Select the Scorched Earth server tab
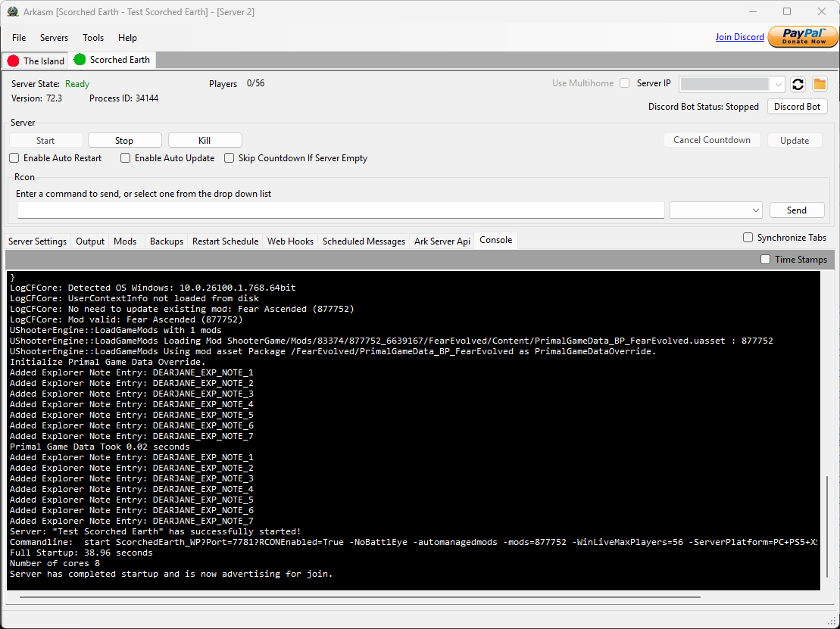 113,60
